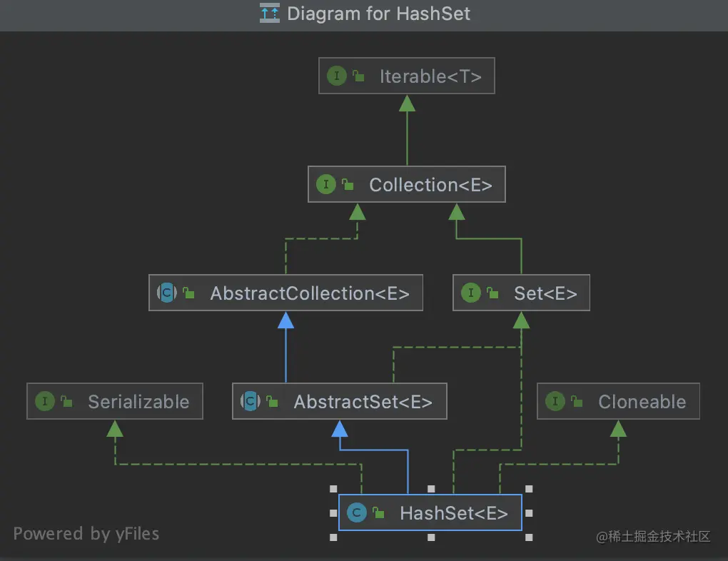Click the abstract class icon on AbstractCollection<E>
This screenshot has height=561, width=728.
pos(166,293)
